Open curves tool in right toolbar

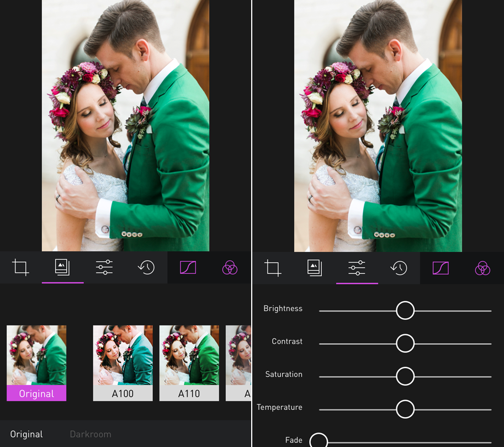pyautogui.click(x=441, y=269)
